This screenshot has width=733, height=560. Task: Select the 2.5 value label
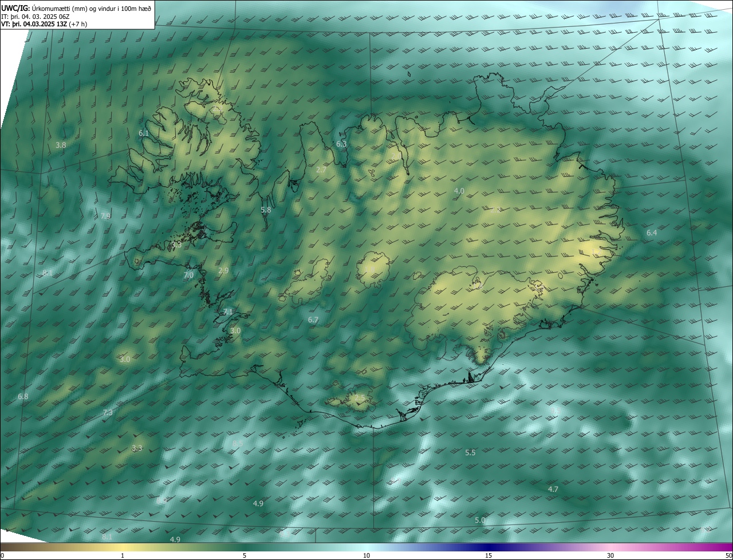pyautogui.click(x=360, y=397)
